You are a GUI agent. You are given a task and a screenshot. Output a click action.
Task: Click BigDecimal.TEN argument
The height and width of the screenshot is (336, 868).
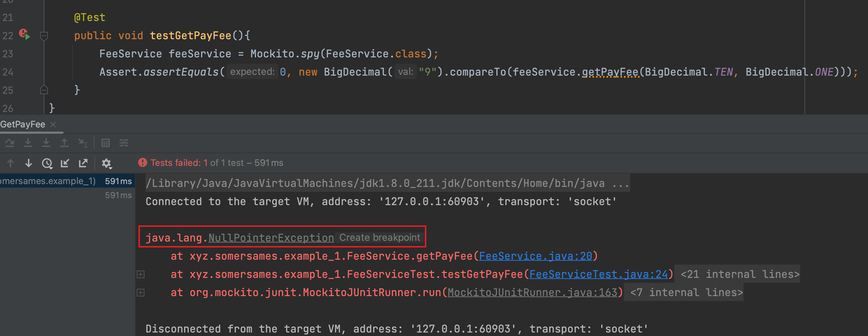(x=689, y=72)
